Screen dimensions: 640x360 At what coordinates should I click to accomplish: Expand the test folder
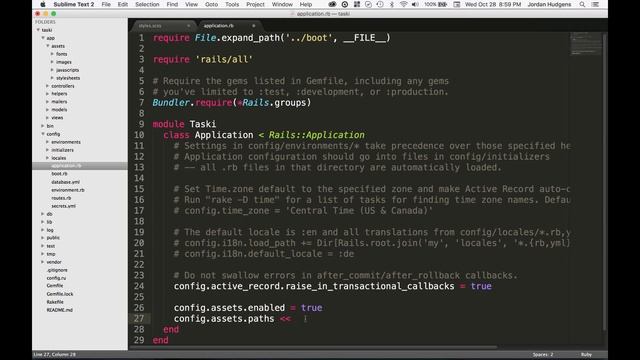[43, 246]
